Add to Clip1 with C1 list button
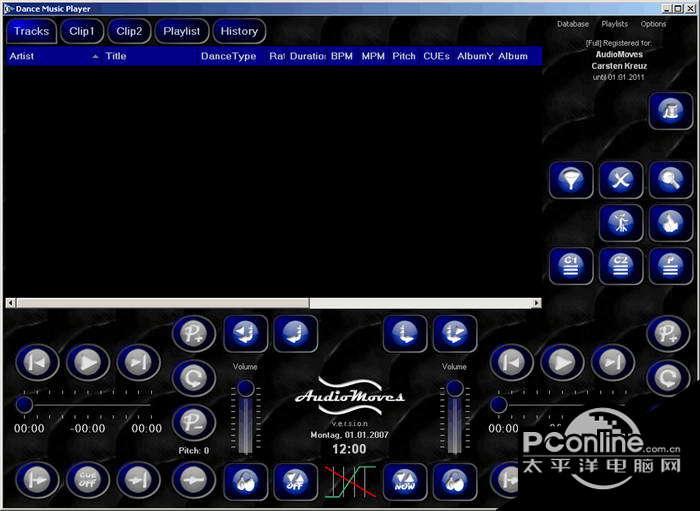This screenshot has height=511, width=700. pyautogui.click(x=571, y=266)
